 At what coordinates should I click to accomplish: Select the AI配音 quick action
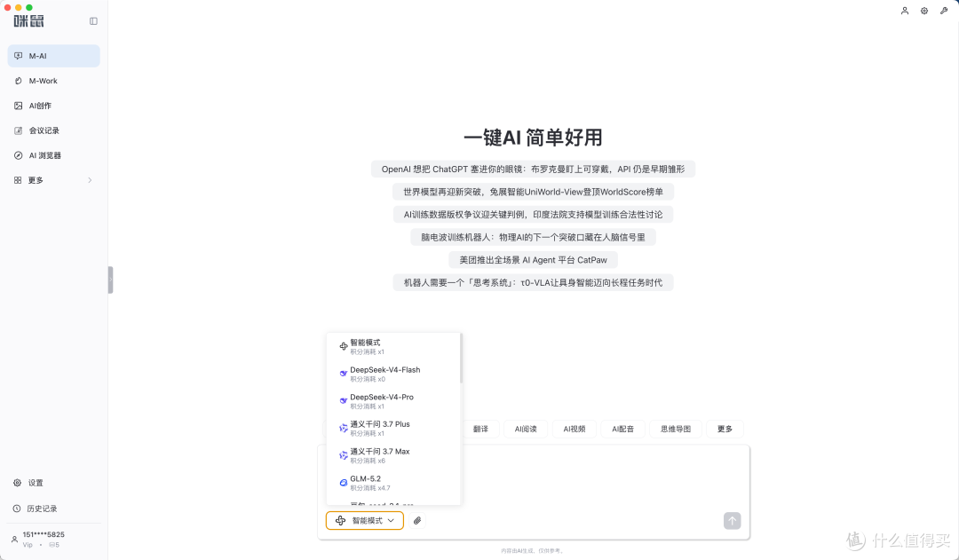pyautogui.click(x=622, y=429)
